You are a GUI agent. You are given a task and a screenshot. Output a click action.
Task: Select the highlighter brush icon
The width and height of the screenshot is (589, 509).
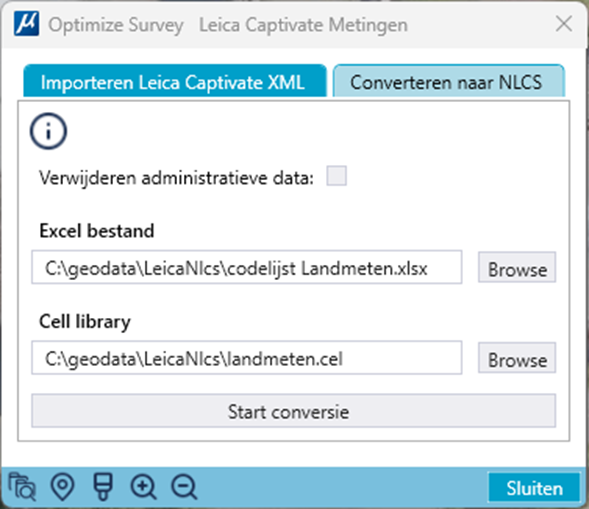point(103,487)
